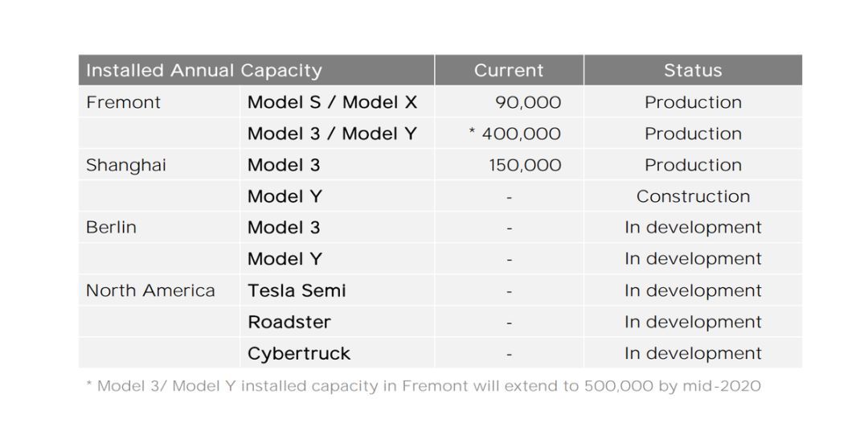The height and width of the screenshot is (424, 868).
Task: Select Cybertruck's In development status
Action: point(693,354)
